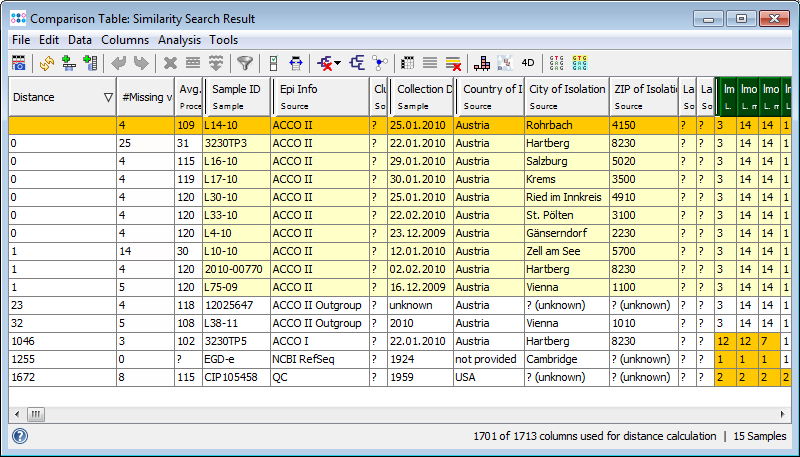Click the minimum spanning tree icon
800x457 pixels.
click(x=380, y=62)
